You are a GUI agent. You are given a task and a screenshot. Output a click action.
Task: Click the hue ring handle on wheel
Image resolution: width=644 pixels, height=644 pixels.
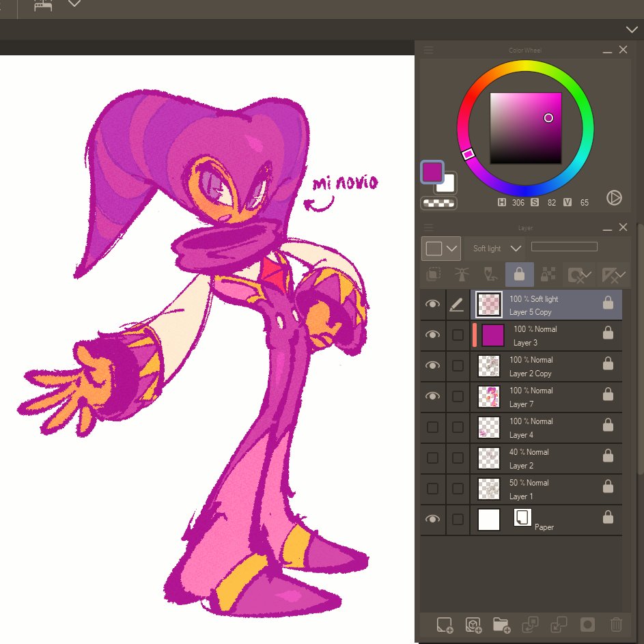(x=468, y=154)
